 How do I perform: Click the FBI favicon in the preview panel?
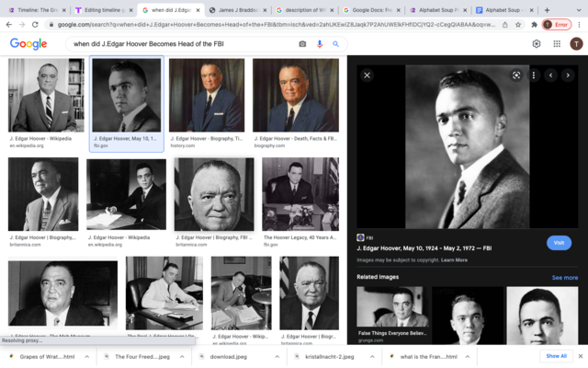coord(360,237)
